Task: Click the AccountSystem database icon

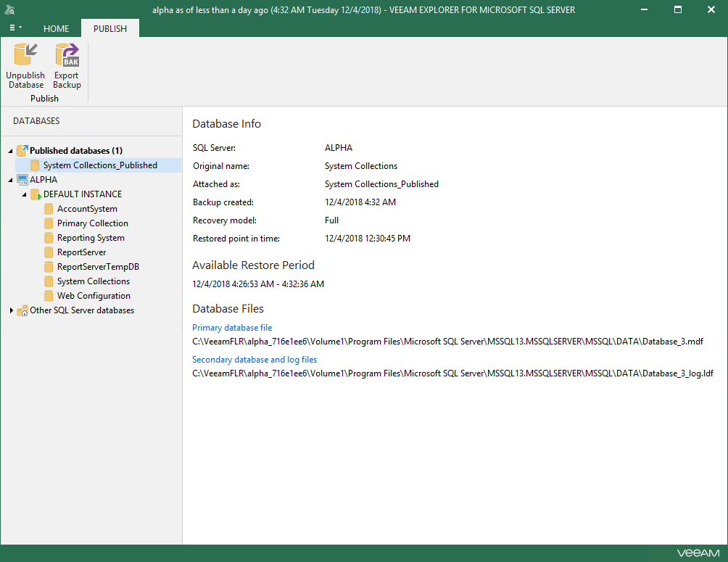Action: (49, 209)
